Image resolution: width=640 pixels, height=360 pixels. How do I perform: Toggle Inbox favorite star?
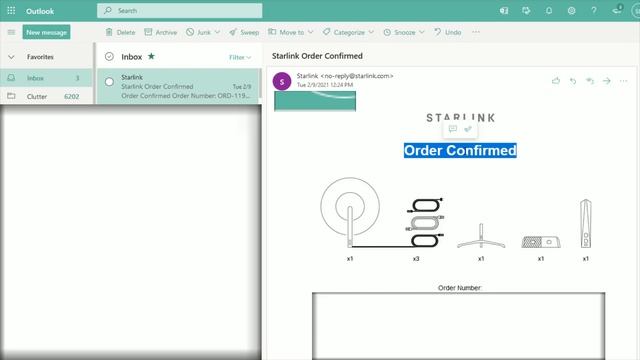pyautogui.click(x=151, y=56)
